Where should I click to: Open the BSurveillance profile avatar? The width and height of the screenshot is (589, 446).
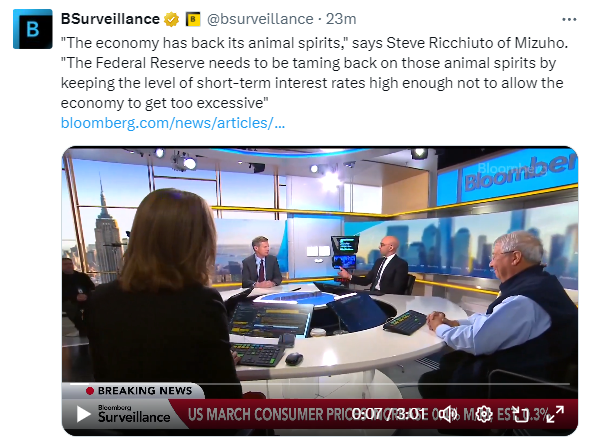pos(33,29)
